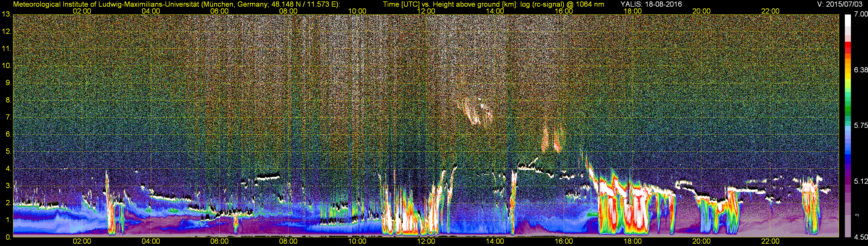The height and width of the screenshot is (246, 868).
Task: Click the 1 km height axis label
Action: tap(8, 220)
